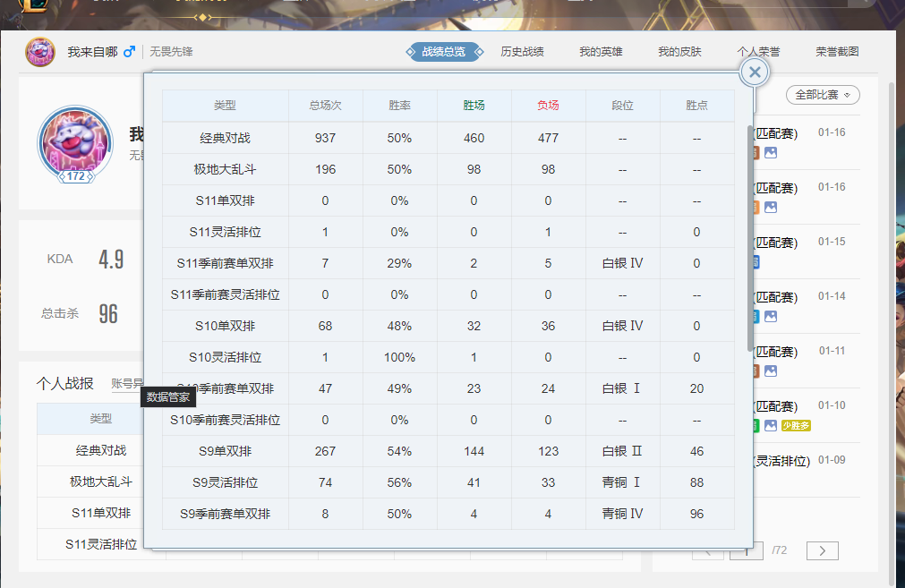Expand the 全部比赛 match filter dropdown
The image size is (905, 588).
[822, 95]
